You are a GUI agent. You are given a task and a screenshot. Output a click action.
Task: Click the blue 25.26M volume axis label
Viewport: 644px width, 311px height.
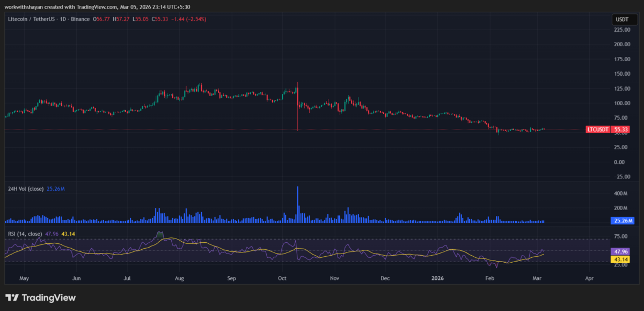tap(621, 221)
